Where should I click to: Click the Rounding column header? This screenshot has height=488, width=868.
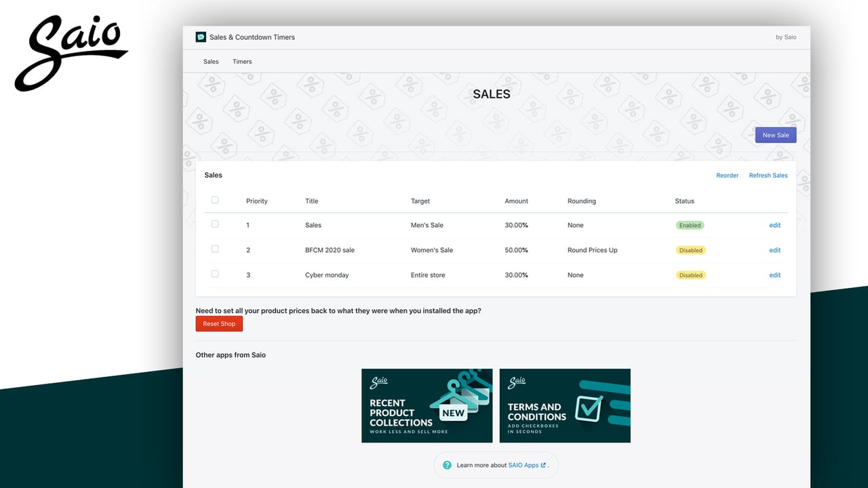582,201
